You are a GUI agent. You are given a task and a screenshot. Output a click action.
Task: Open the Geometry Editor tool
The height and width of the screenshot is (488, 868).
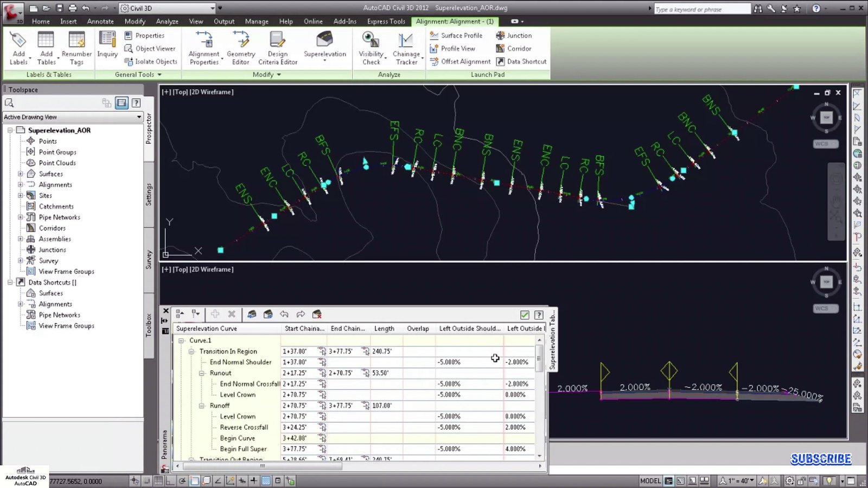pyautogui.click(x=241, y=41)
